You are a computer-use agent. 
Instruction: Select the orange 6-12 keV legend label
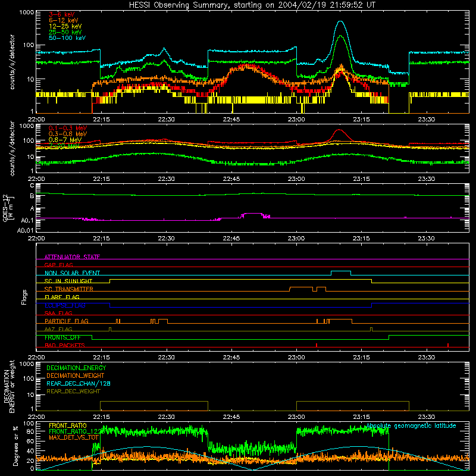tap(64, 20)
